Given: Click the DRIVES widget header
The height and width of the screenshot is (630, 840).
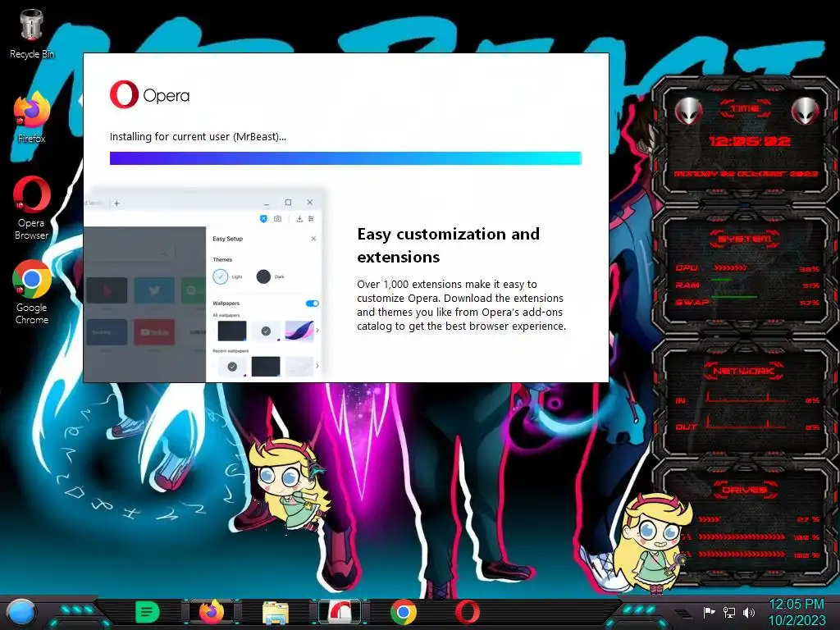Looking at the screenshot, I should tap(744, 490).
